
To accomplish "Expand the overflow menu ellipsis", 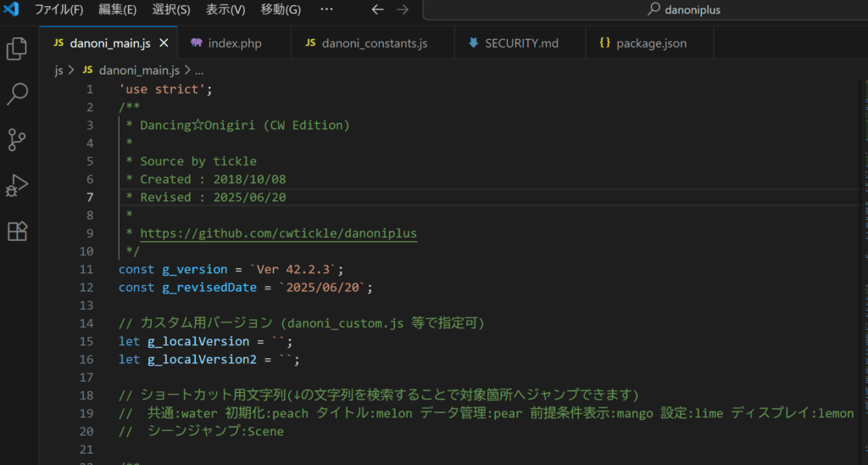I will point(326,8).
